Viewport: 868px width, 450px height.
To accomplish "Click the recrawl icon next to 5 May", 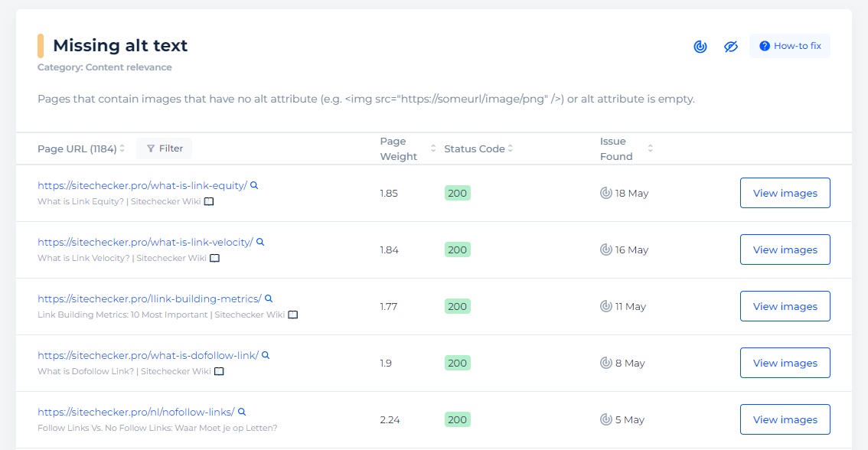I will click(606, 419).
